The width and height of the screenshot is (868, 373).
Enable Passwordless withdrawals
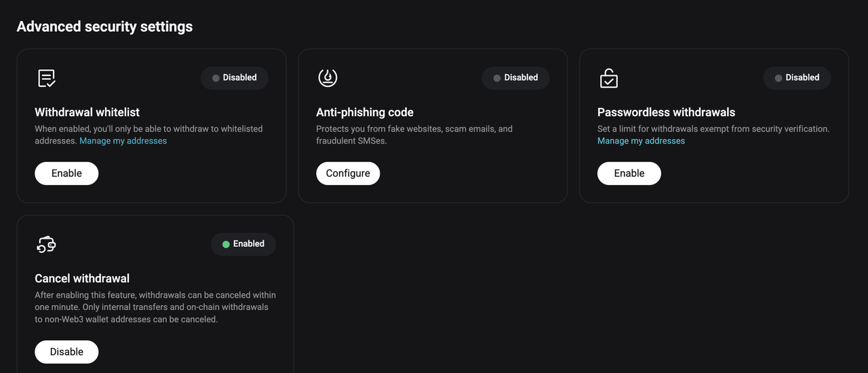pos(629,173)
